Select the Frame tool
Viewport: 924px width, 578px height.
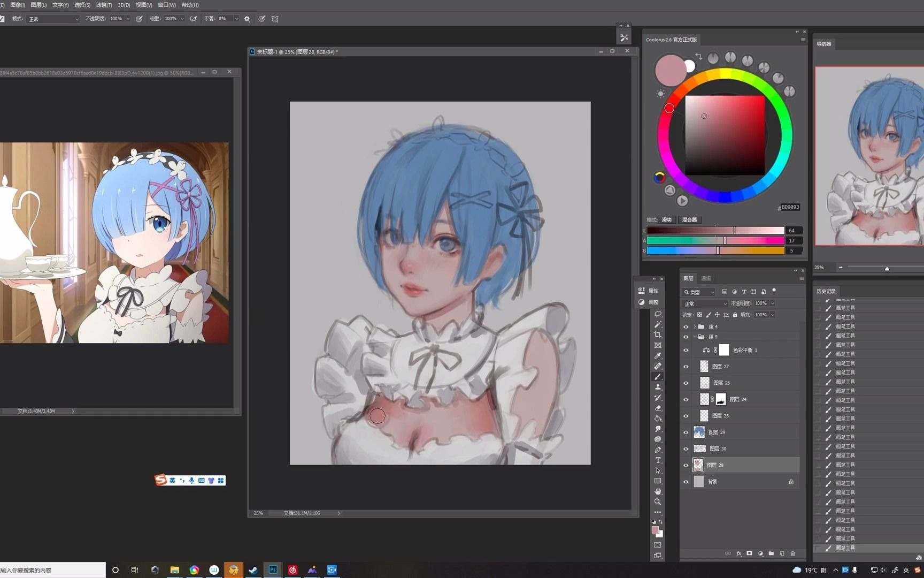[x=658, y=345]
